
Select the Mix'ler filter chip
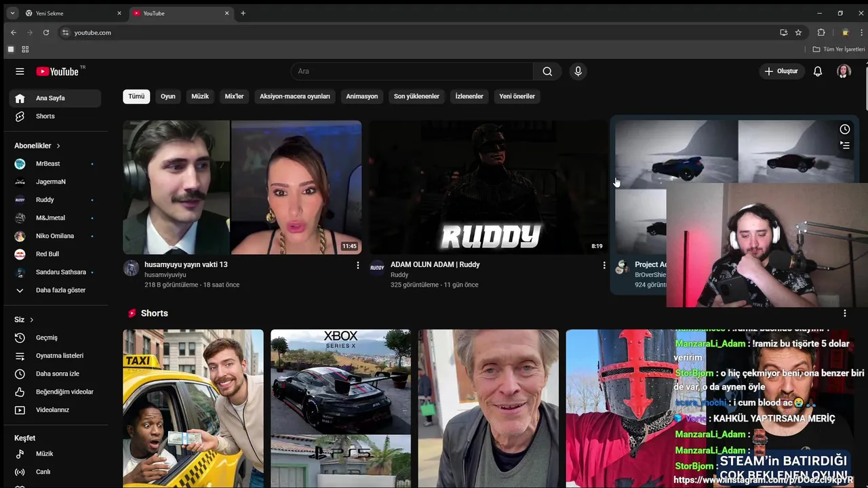click(x=234, y=96)
